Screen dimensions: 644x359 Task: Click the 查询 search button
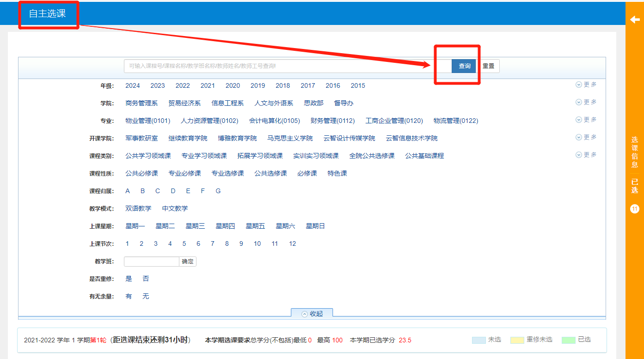click(464, 66)
